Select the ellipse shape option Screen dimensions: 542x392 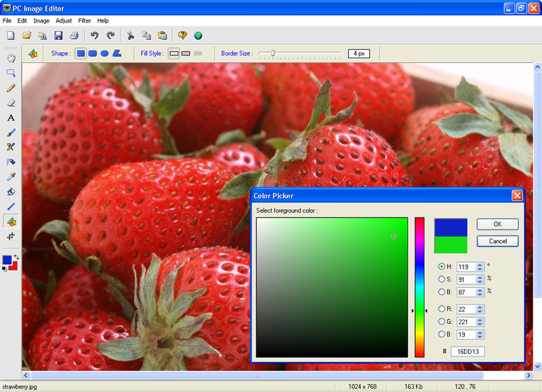[104, 53]
